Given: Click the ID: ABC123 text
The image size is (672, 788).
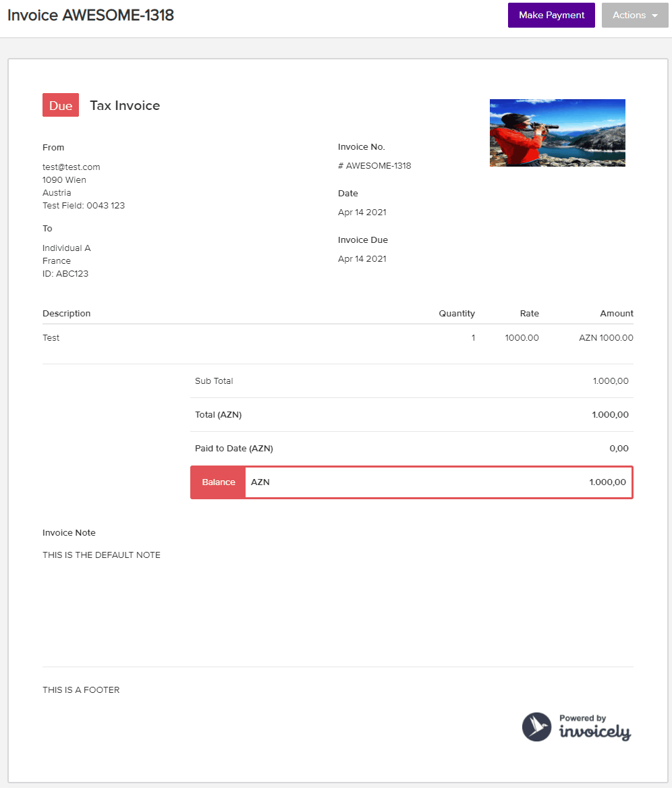Looking at the screenshot, I should (65, 274).
